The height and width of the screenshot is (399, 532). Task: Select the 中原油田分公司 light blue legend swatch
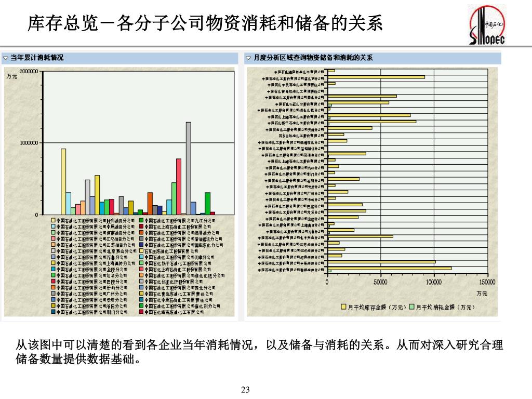54,227
